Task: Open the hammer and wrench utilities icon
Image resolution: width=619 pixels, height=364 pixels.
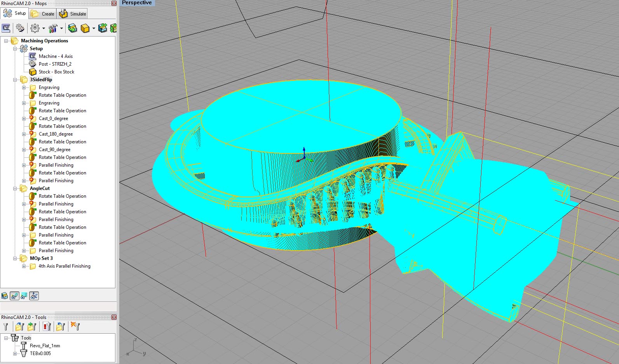Action: point(53,28)
